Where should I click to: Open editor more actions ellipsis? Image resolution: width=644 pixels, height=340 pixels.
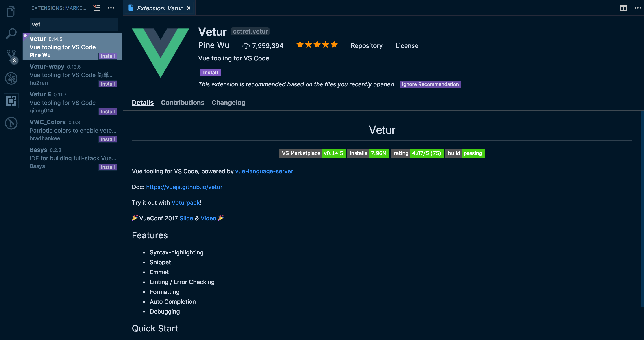pos(637,8)
